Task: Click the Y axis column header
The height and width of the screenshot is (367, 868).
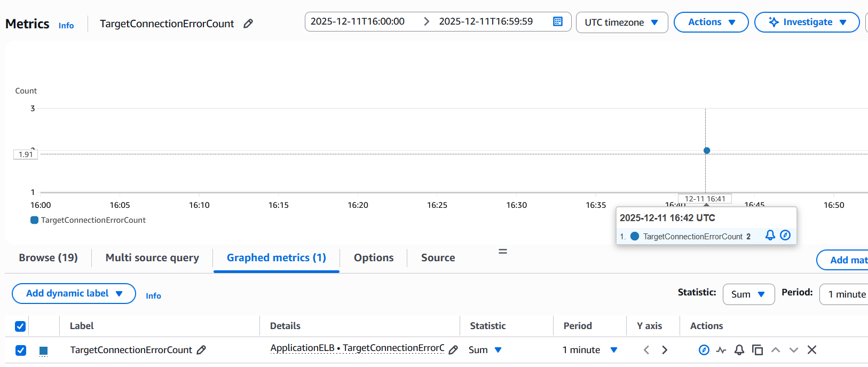Action: coord(649,326)
